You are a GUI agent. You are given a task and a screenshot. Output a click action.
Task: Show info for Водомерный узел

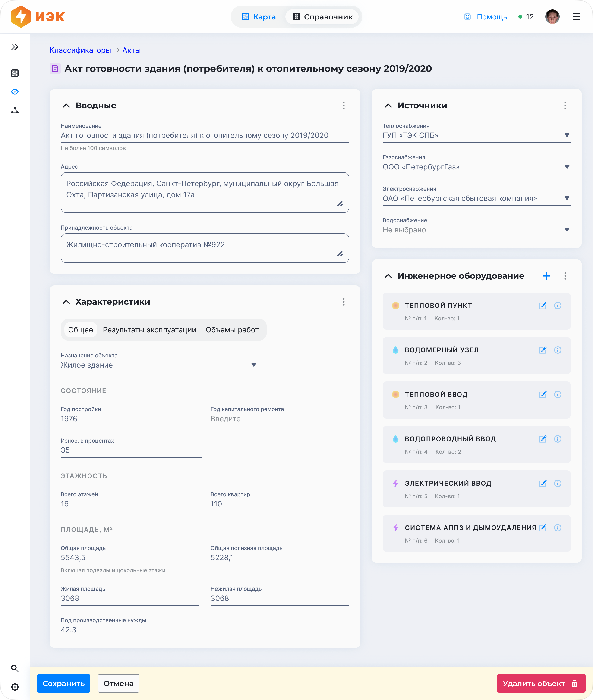[x=557, y=350]
